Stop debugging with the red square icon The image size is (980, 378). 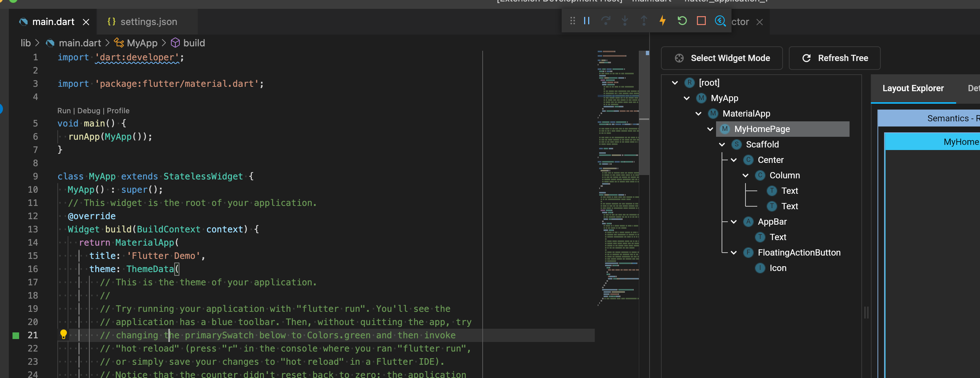click(x=701, y=21)
